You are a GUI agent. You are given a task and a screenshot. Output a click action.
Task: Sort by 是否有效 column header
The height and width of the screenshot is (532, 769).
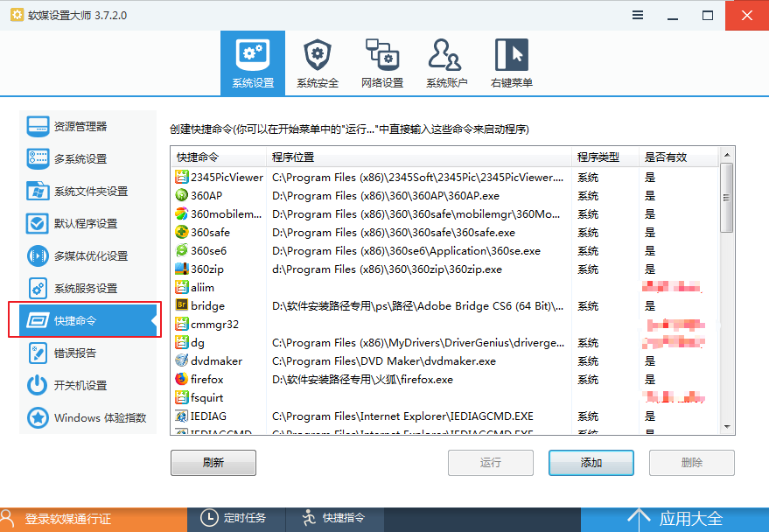679,157
